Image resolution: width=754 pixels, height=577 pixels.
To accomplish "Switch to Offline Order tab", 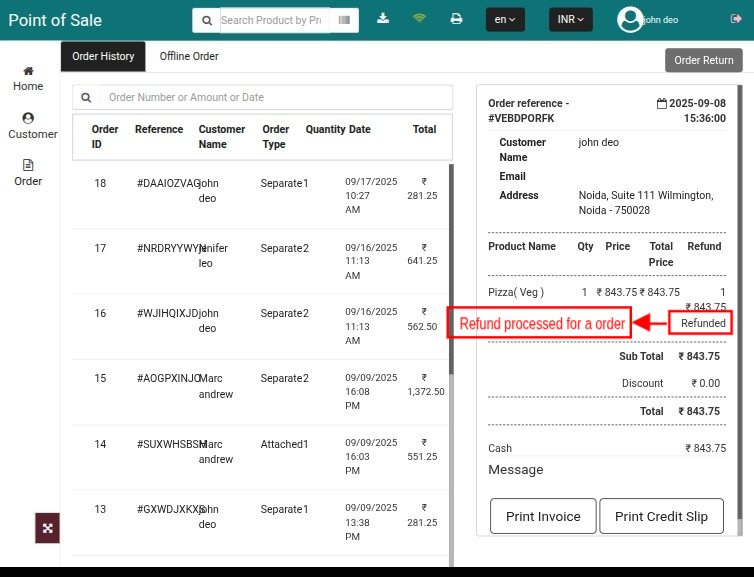I will [189, 56].
